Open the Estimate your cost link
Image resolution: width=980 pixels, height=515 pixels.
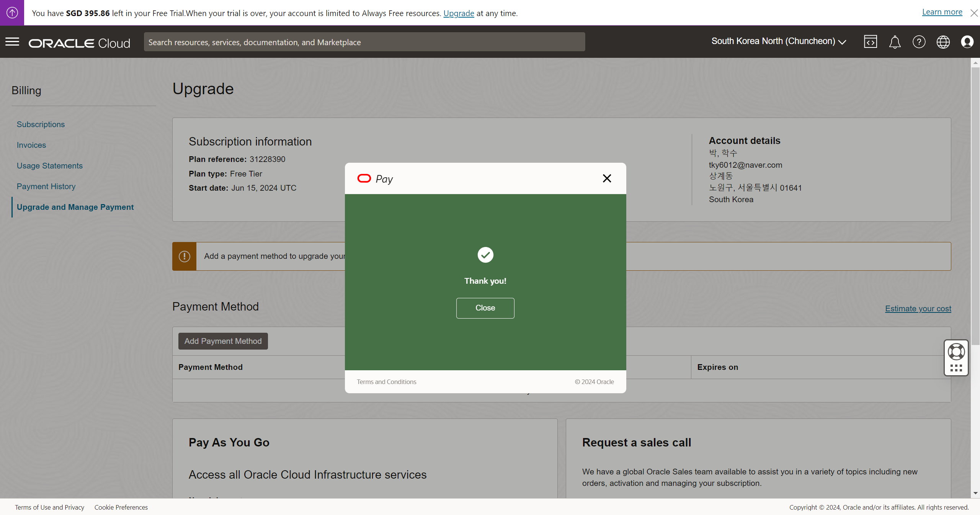[918, 308]
